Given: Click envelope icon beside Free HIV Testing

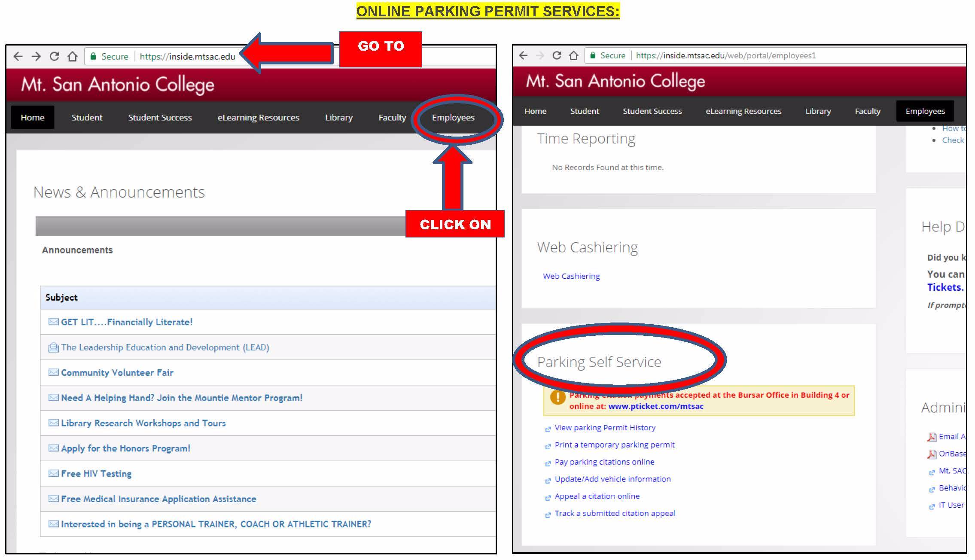Looking at the screenshot, I should pyautogui.click(x=53, y=473).
